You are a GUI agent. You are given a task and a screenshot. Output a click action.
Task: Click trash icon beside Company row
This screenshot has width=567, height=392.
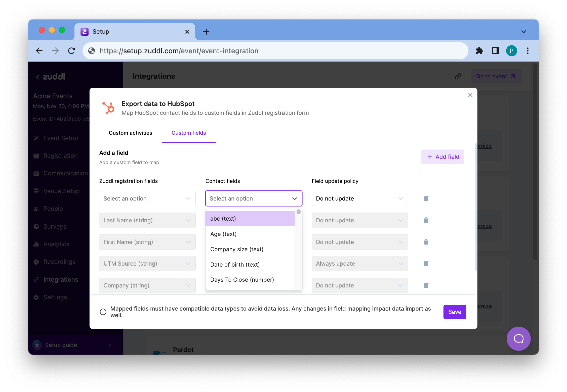[426, 285]
